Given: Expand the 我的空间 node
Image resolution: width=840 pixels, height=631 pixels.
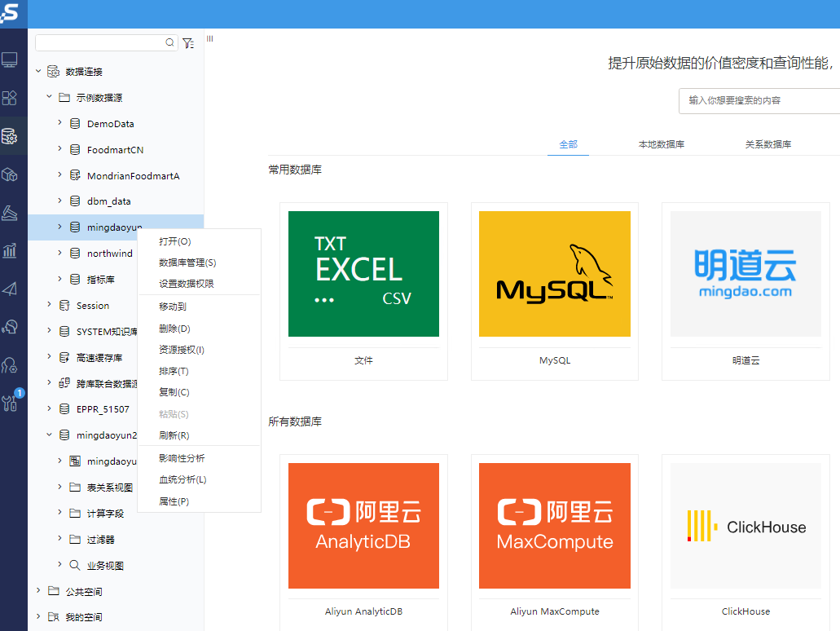Looking at the screenshot, I should pos(38,616).
